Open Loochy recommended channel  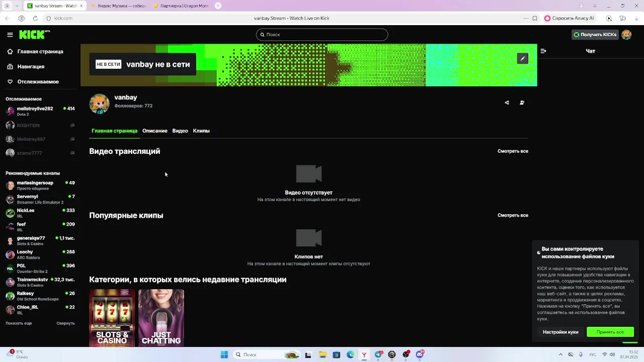point(40,254)
